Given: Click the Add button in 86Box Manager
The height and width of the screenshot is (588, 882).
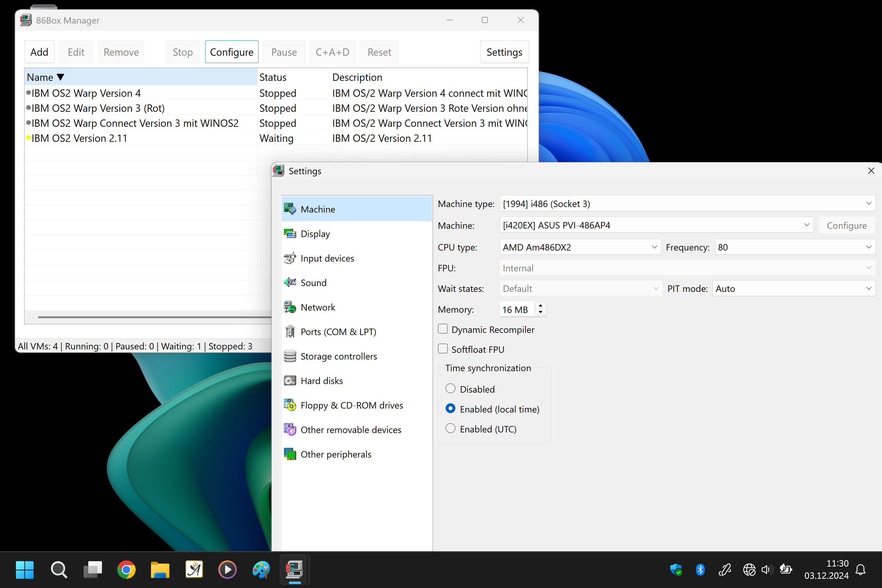Looking at the screenshot, I should pyautogui.click(x=40, y=52).
